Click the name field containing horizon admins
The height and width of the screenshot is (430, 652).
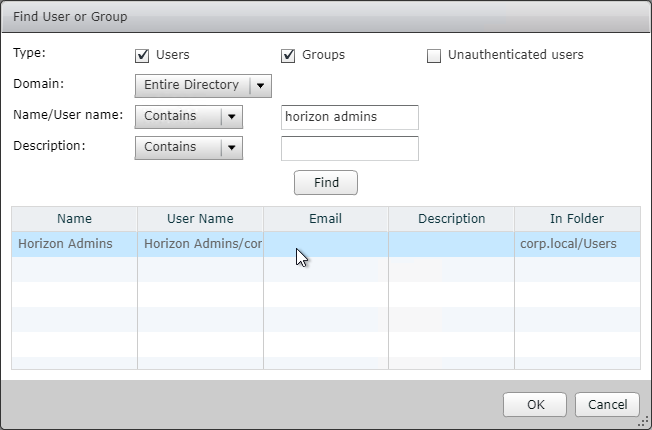(350, 117)
